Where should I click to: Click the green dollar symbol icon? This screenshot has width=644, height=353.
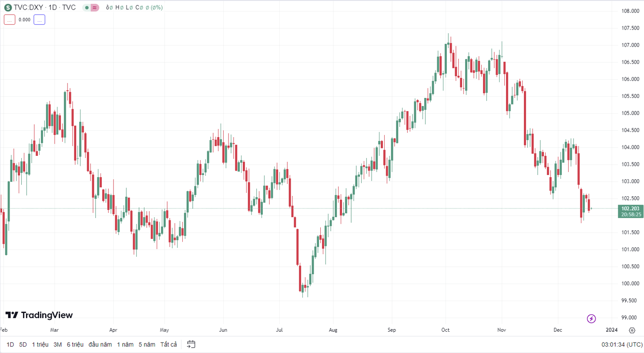[x=8, y=7]
